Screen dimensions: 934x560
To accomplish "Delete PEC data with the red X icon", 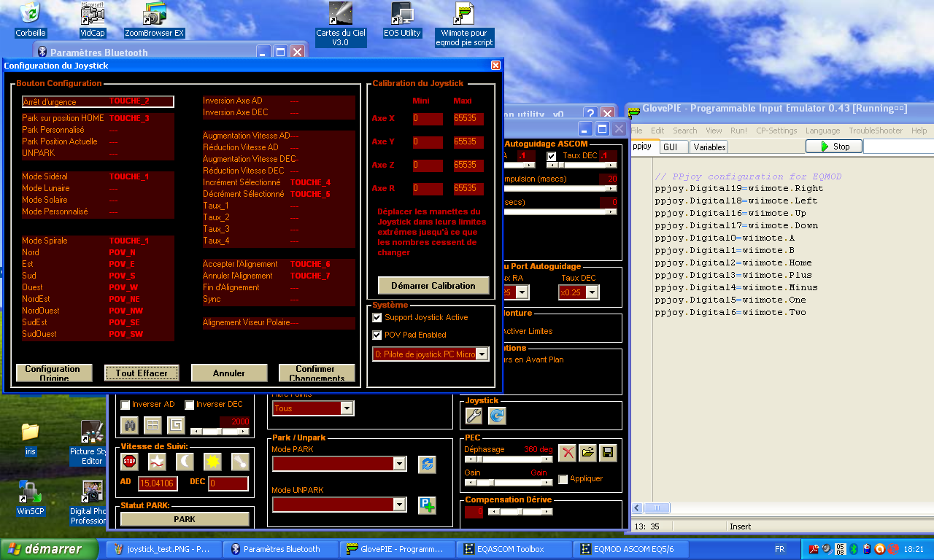I will 567,453.
